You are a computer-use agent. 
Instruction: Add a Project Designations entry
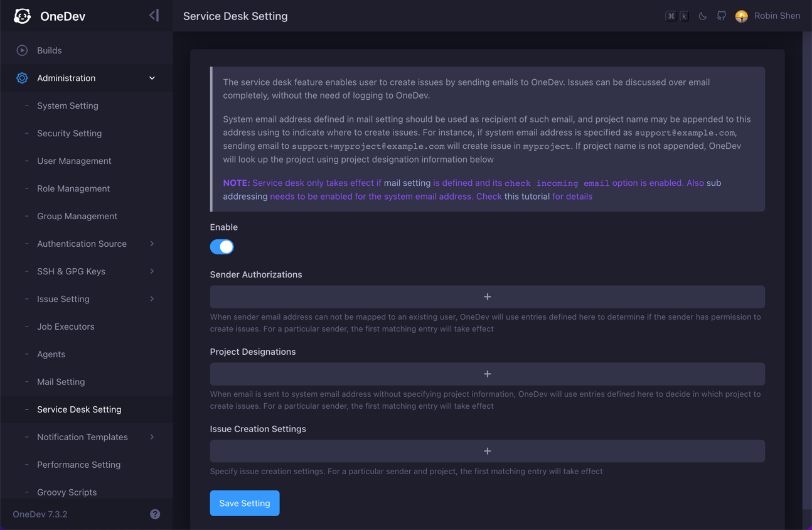pos(487,374)
